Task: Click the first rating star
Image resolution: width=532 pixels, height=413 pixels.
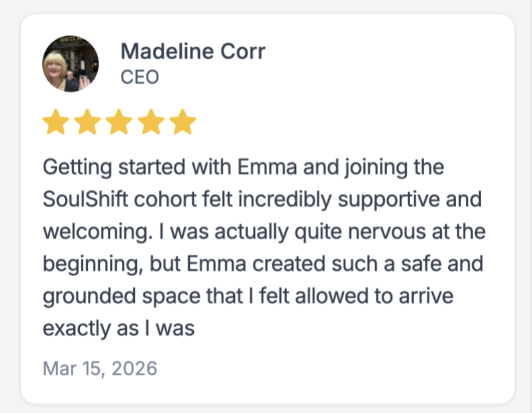Action: coord(56,123)
